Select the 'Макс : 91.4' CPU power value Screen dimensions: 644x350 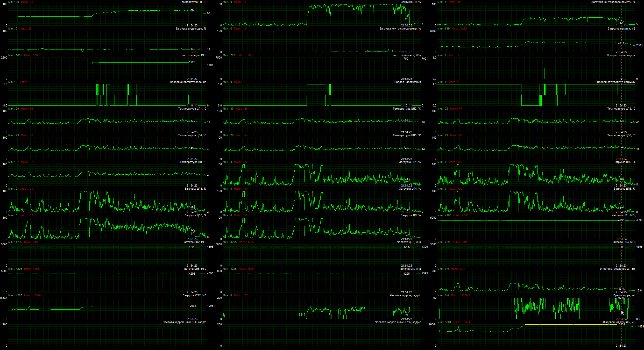tap(458, 269)
